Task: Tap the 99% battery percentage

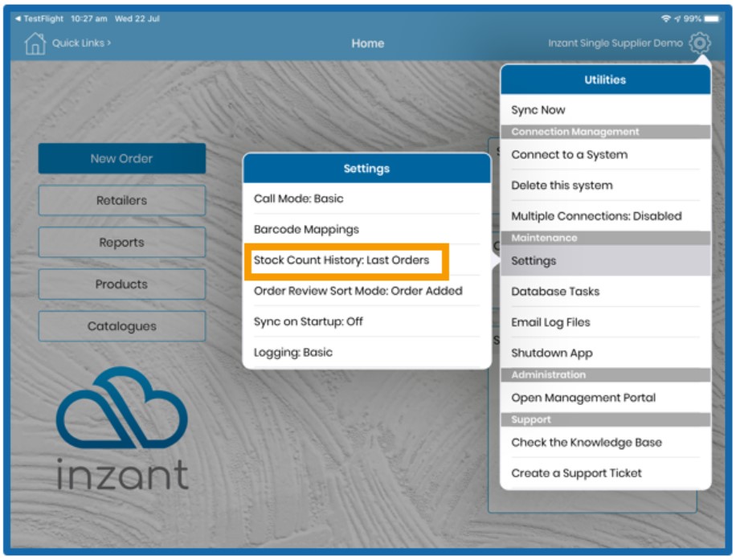Action: [x=692, y=18]
